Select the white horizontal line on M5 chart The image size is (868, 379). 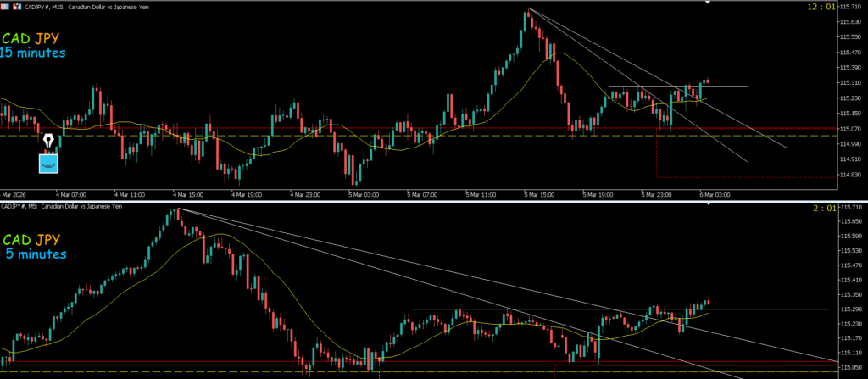[763, 309]
